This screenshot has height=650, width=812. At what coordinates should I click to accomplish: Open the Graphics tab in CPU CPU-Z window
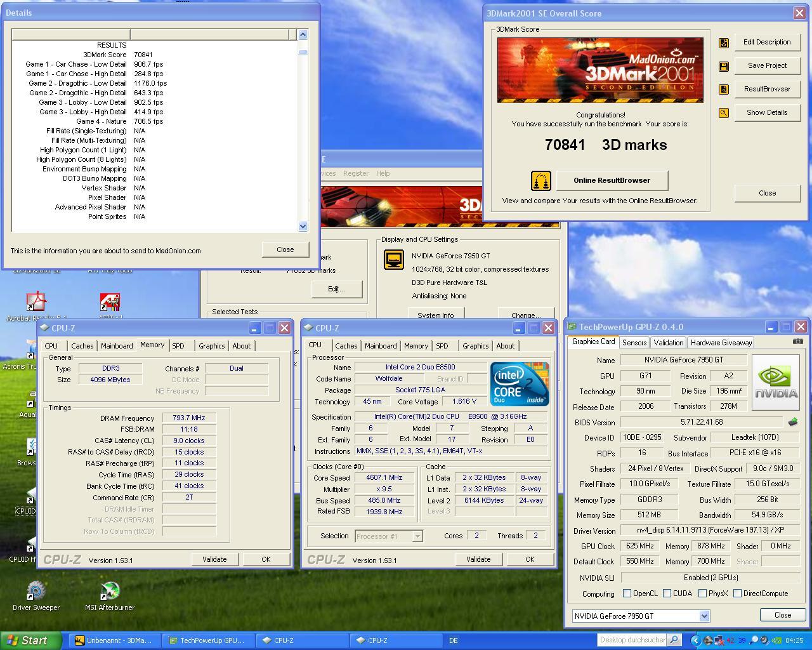coord(475,346)
